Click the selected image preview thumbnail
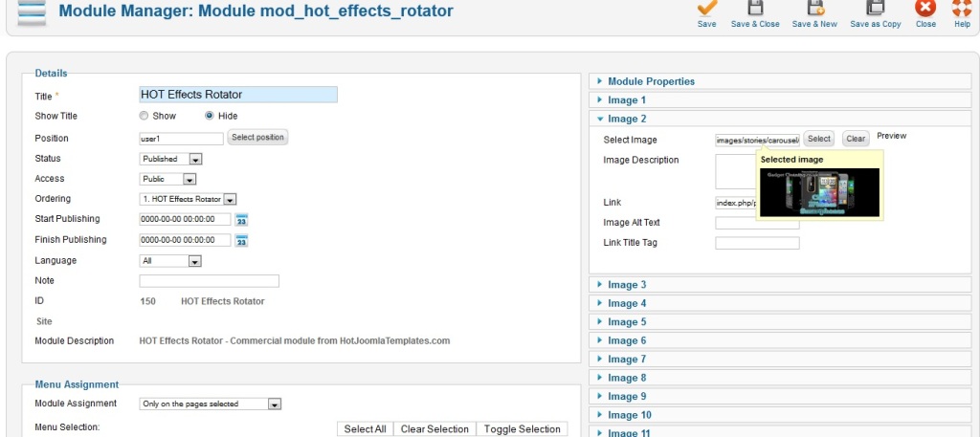980x437 pixels. (x=820, y=192)
